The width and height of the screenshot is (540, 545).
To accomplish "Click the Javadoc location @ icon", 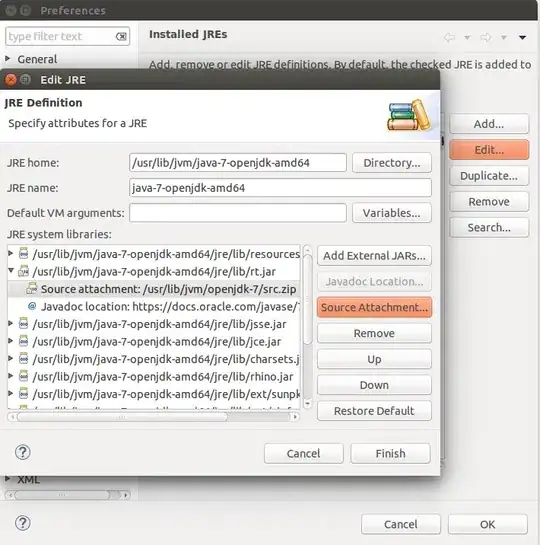I will [x=32, y=306].
